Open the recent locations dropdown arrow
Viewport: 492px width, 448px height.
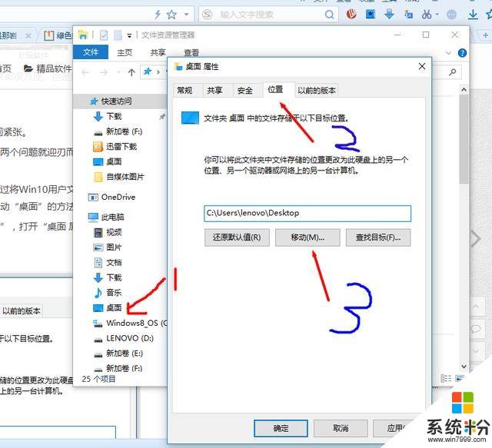tap(118, 73)
